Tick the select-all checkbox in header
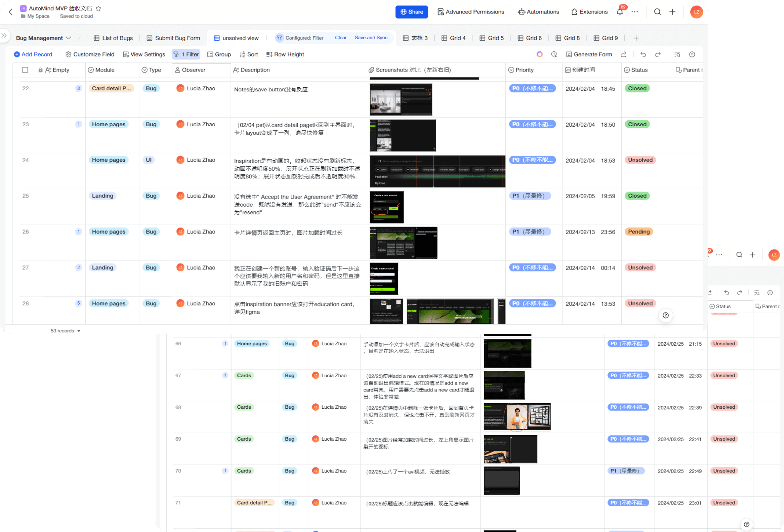This screenshot has height=532, width=784. [25, 70]
